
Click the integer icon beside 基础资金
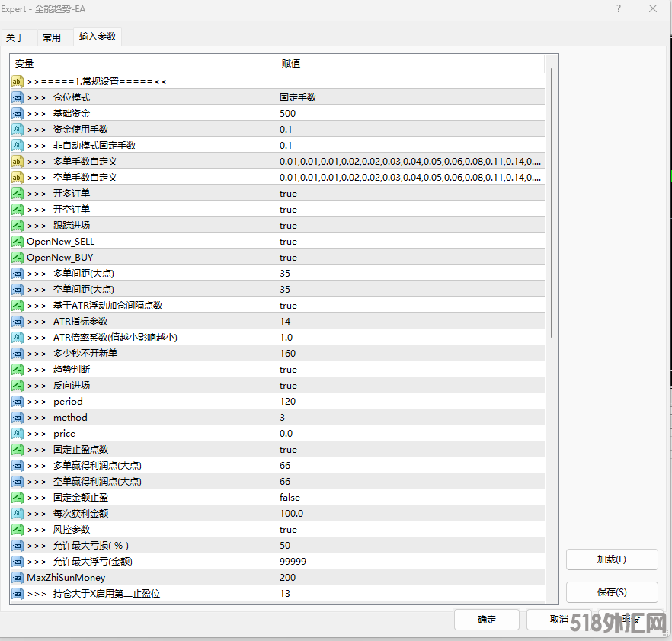tap(17, 114)
